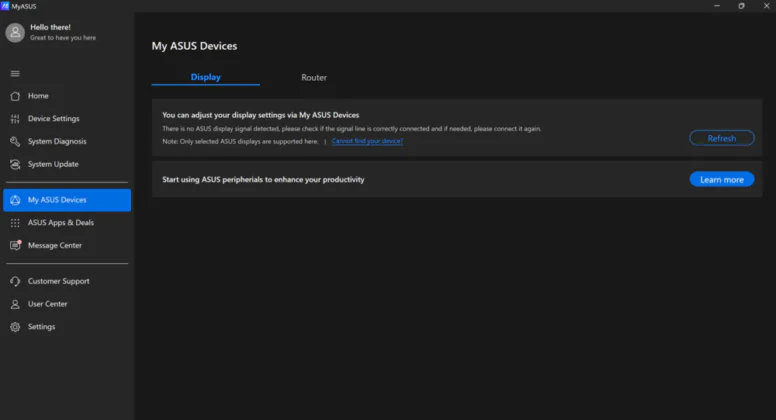776x420 pixels.
Task: Open 'Cannot find your device?' link
Action: click(x=367, y=141)
